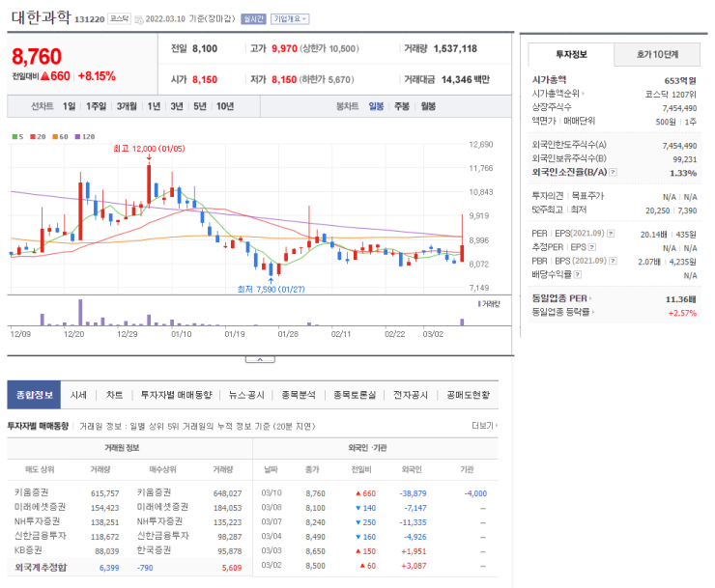Open the 시가총액순위 link
715x588 pixels.
pos(558,94)
